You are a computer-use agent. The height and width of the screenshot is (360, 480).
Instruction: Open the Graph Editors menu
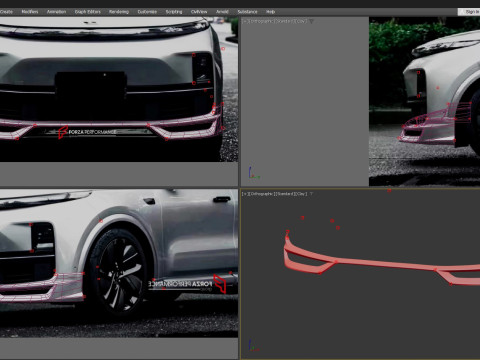pyautogui.click(x=88, y=12)
